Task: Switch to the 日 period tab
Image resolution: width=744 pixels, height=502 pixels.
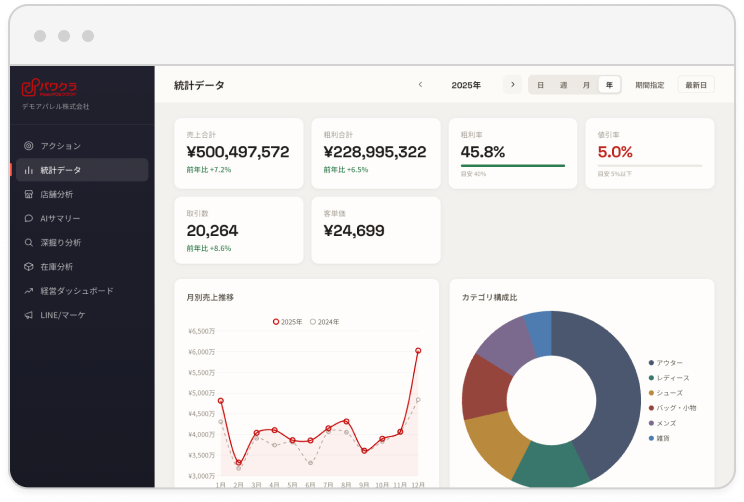Action: click(540, 85)
